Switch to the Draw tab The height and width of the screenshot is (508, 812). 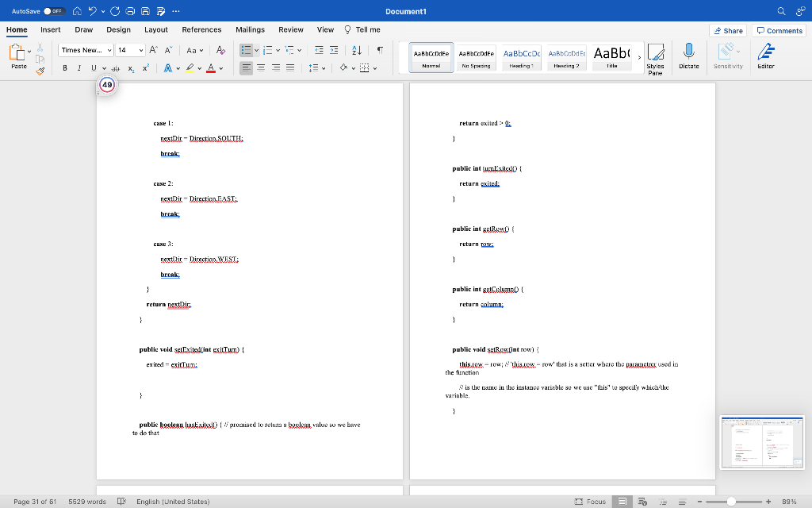pyautogui.click(x=83, y=29)
